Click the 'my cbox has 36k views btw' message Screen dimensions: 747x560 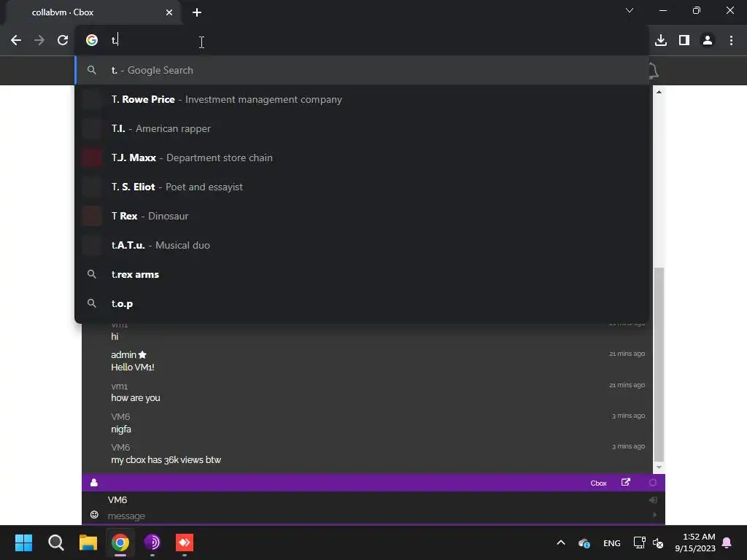(x=166, y=460)
